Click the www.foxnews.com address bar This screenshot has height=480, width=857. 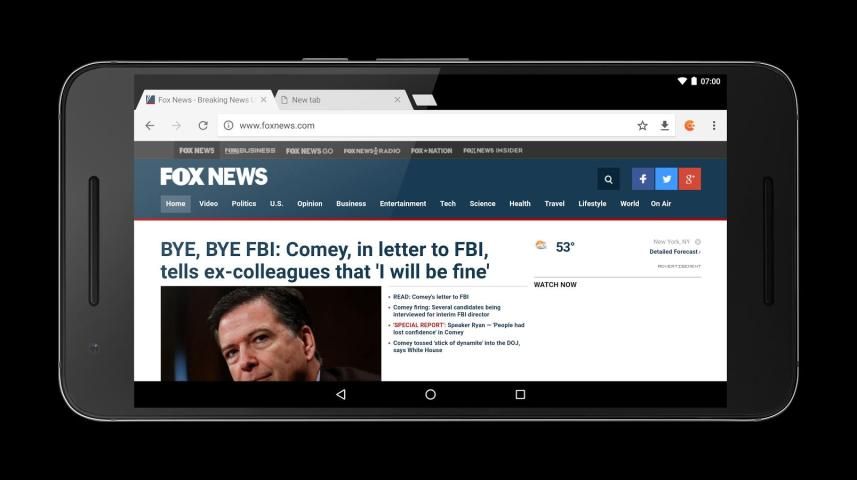click(424, 126)
